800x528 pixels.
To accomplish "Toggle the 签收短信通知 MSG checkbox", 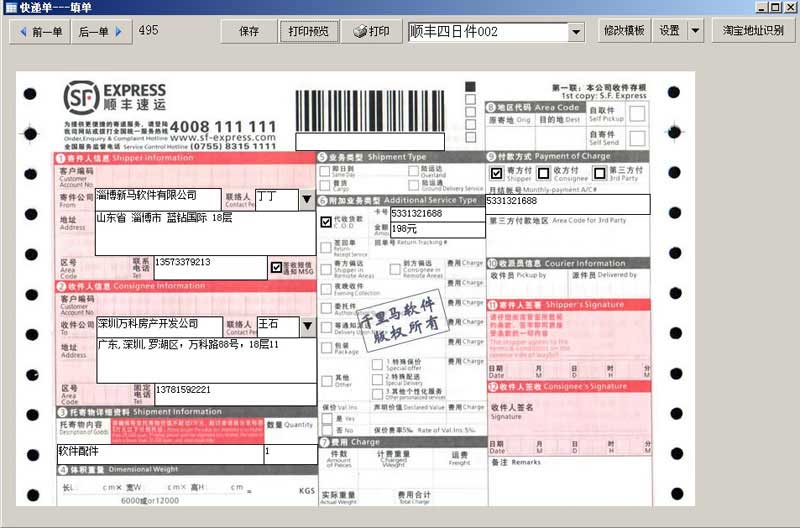I will pyautogui.click(x=277, y=267).
